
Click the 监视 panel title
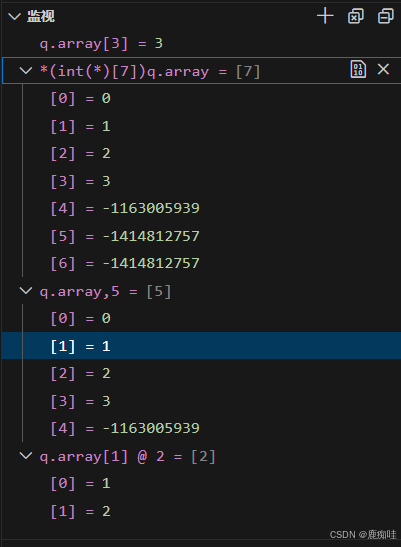41,16
